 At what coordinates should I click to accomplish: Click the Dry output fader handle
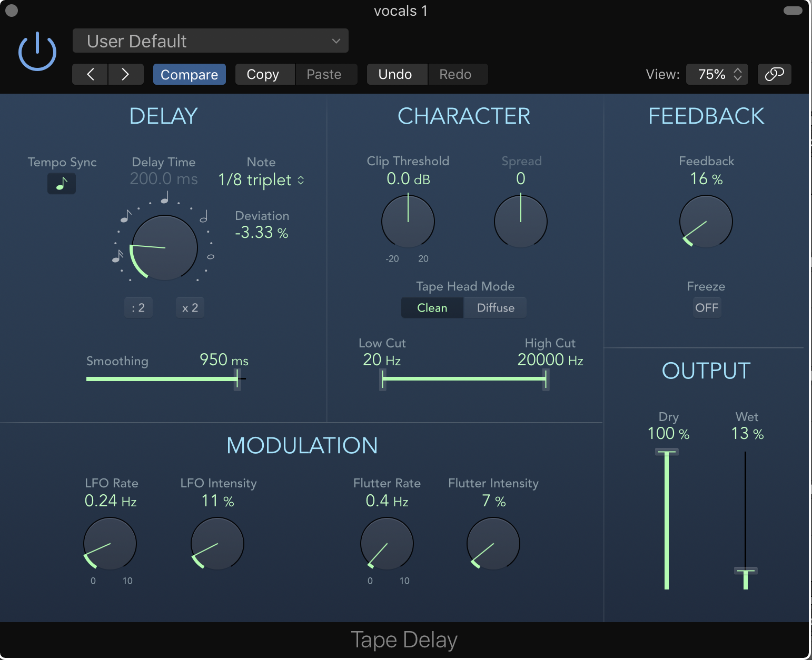point(667,452)
